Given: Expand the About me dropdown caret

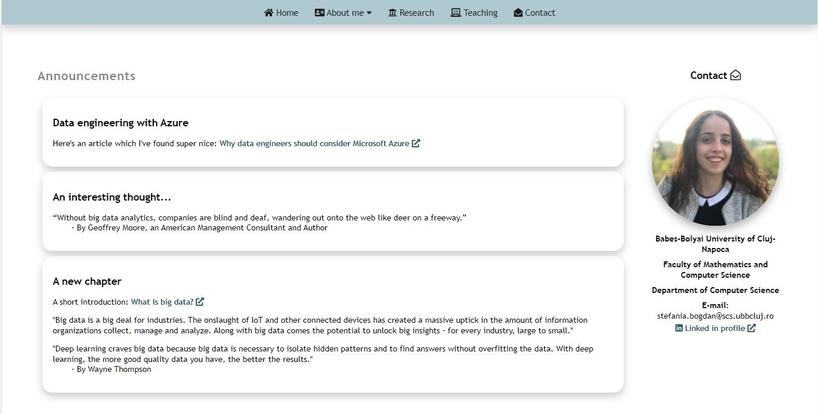Looking at the screenshot, I should (x=369, y=13).
